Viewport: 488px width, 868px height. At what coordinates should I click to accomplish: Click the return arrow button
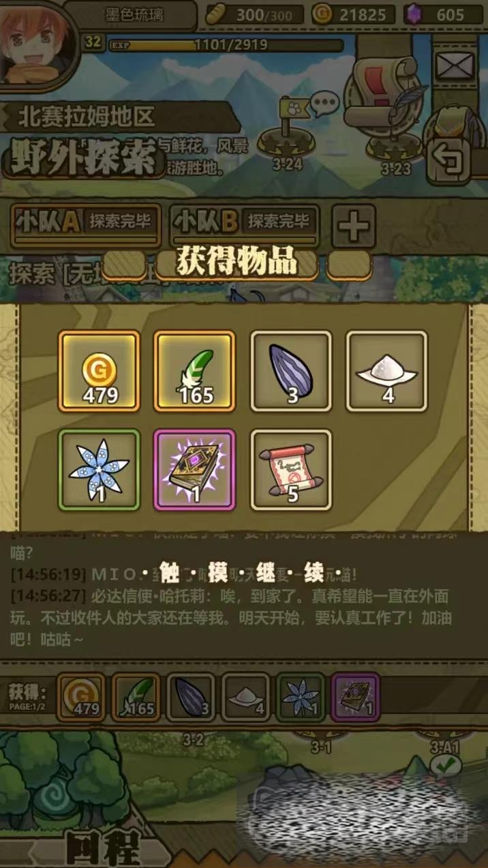451,160
